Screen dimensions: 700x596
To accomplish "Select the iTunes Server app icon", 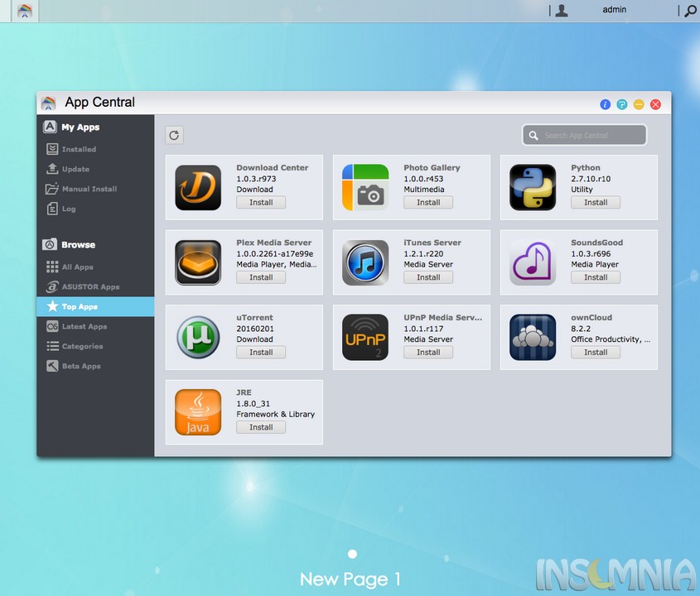I will point(365,262).
